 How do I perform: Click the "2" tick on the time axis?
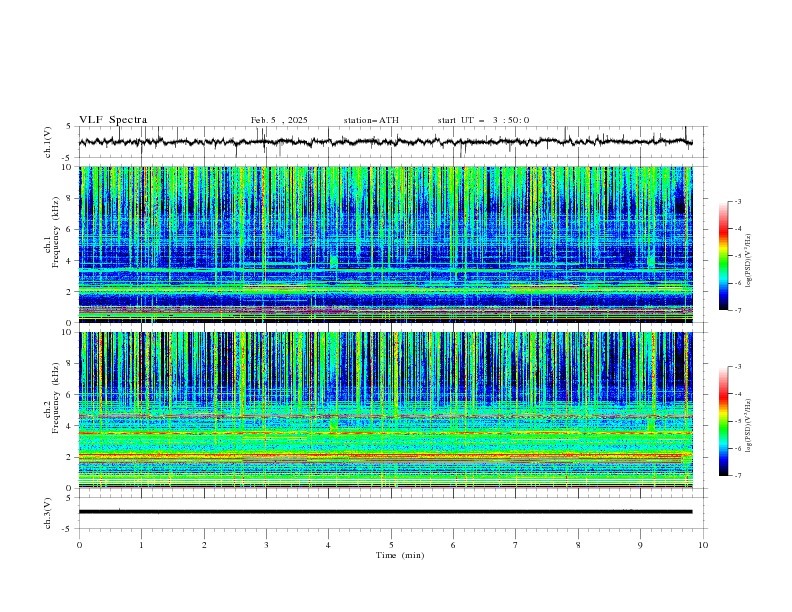pos(204,545)
